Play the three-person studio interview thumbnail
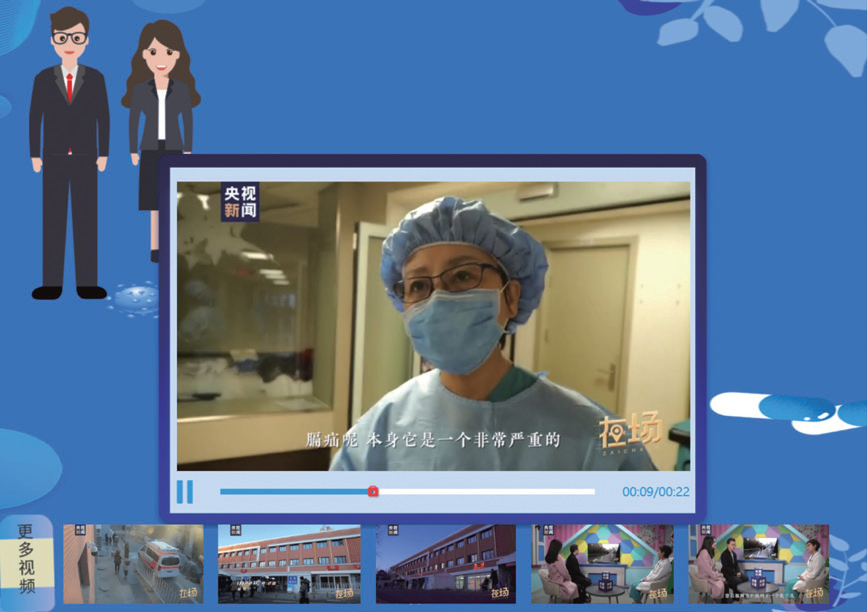This screenshot has height=612, width=867. point(758,564)
